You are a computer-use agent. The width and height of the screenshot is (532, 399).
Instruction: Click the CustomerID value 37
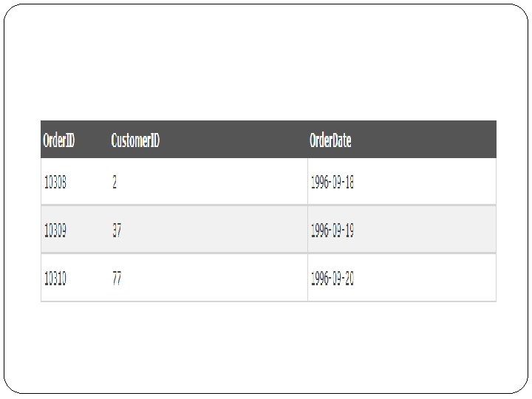pyautogui.click(x=117, y=231)
